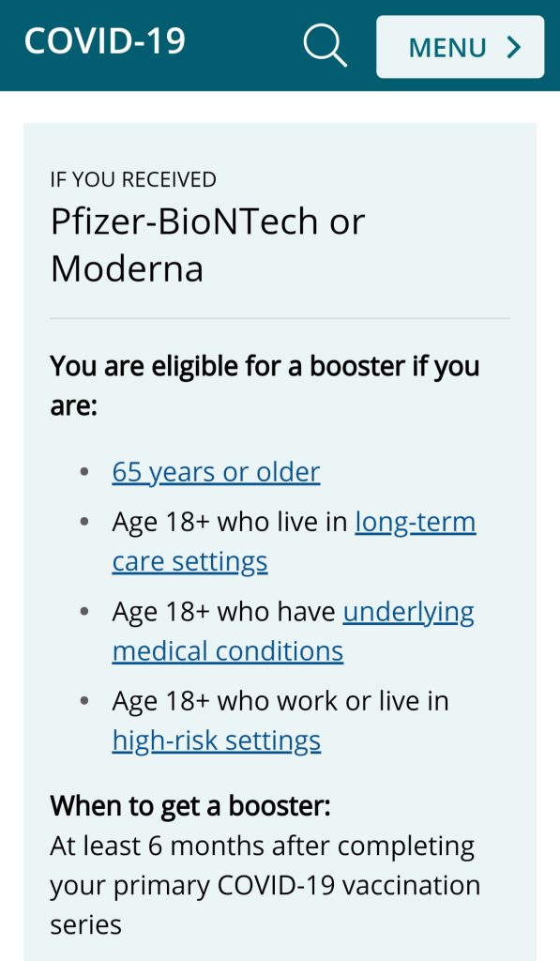Follow the "long-term" link text
560x961 pixels.
tap(416, 522)
